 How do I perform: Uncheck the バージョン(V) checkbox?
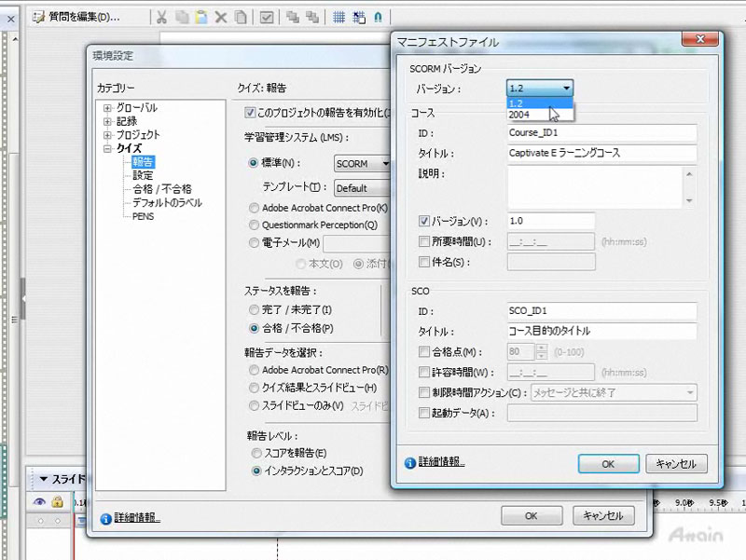(x=425, y=222)
